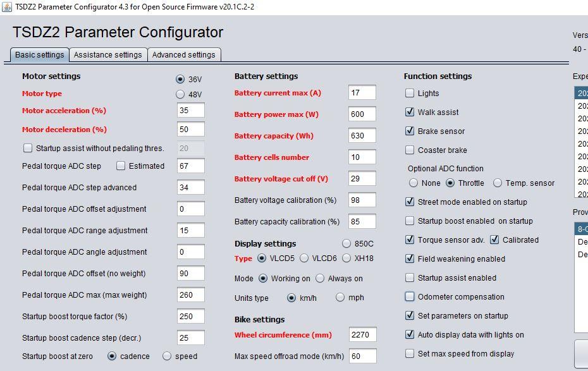
Task: Check the Odometer compensation box
Action: pyautogui.click(x=410, y=297)
